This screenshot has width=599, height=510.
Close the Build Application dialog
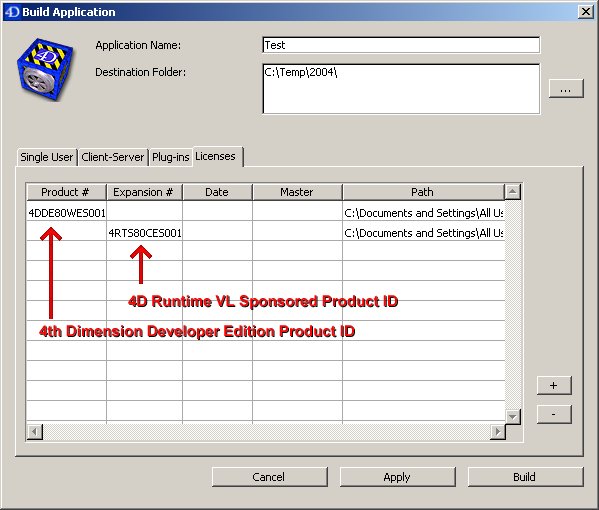[586, 12]
